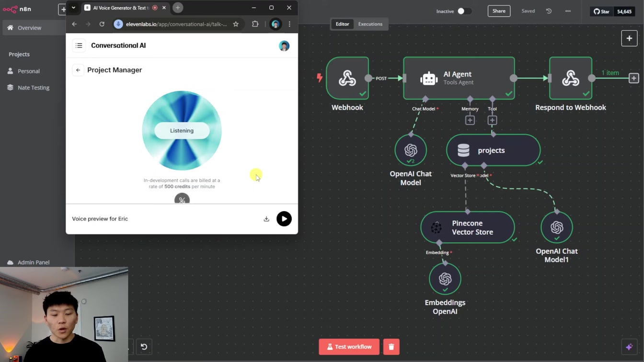This screenshot has width=644, height=362.
Task: Open the workflow more options menu
Action: [x=568, y=11]
